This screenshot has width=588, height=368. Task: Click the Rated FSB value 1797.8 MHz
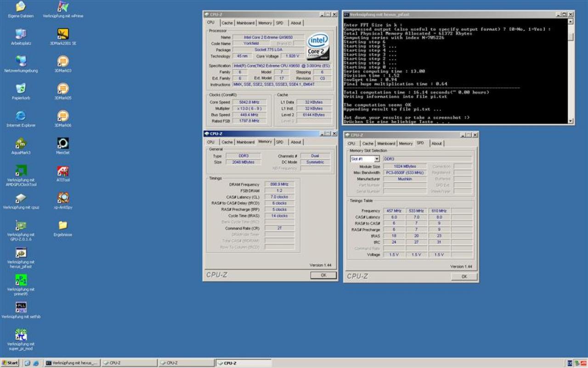pos(249,121)
